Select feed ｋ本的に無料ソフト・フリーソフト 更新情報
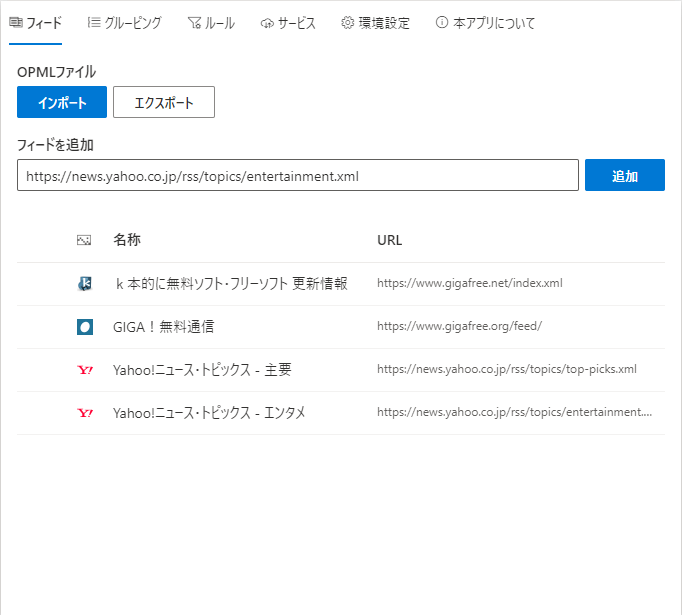 231,284
